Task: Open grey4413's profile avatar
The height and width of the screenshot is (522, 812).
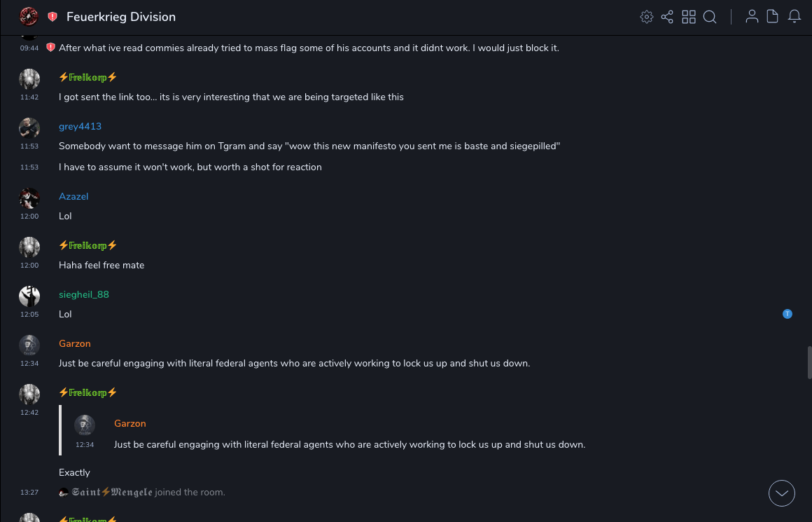Action: (x=29, y=128)
